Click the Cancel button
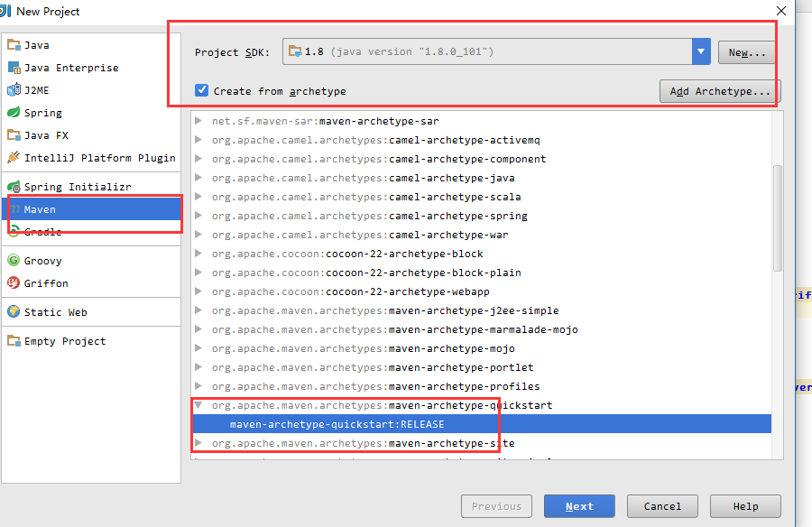The height and width of the screenshot is (527, 812). [x=662, y=506]
